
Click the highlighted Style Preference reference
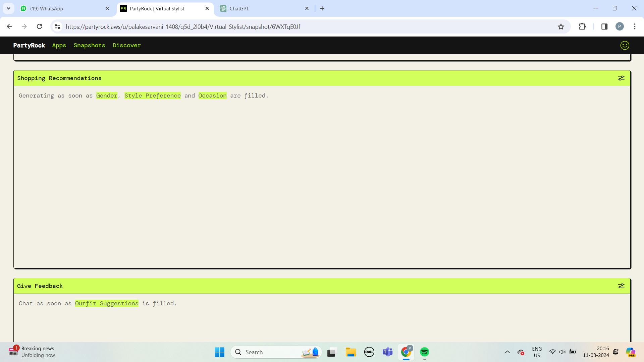(x=152, y=96)
